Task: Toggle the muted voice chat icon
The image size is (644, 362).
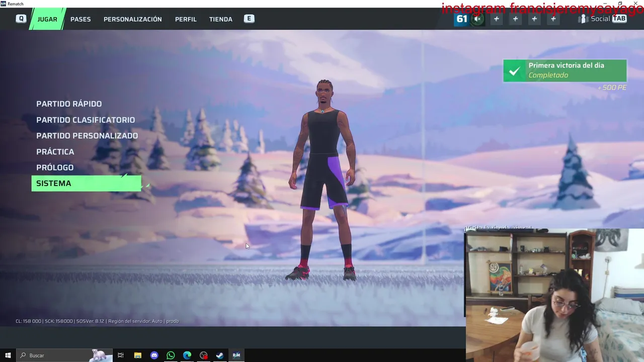Action: (x=477, y=19)
